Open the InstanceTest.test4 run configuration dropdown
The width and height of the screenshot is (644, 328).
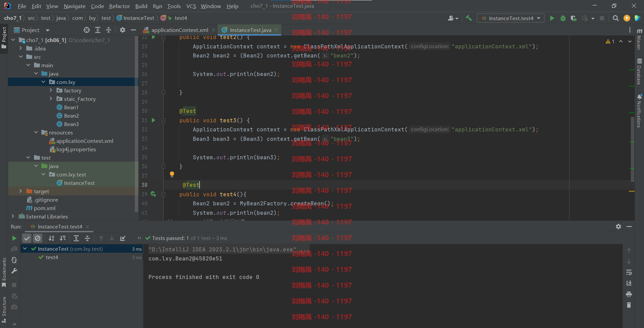coord(510,18)
